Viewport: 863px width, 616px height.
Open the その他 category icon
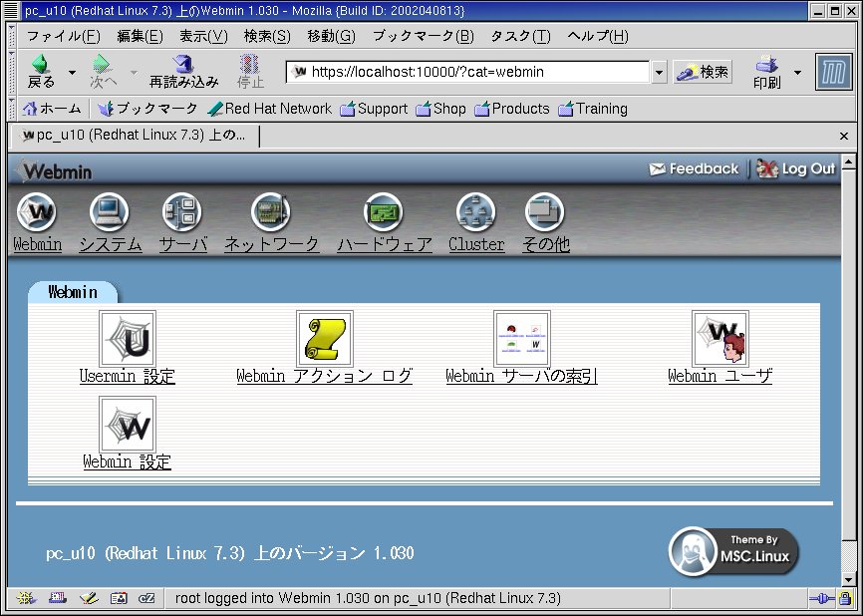(x=545, y=212)
